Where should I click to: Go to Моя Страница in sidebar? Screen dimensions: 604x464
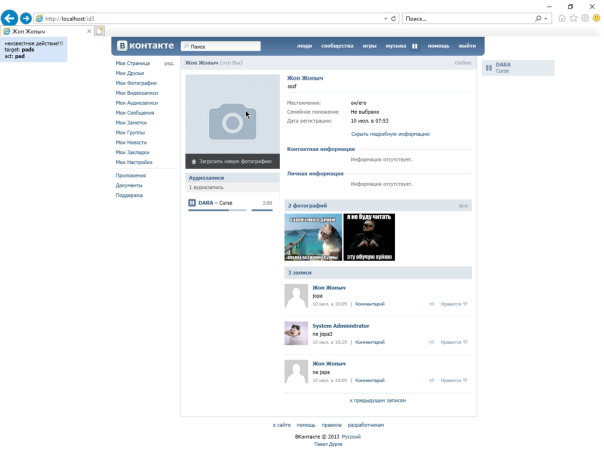click(133, 63)
